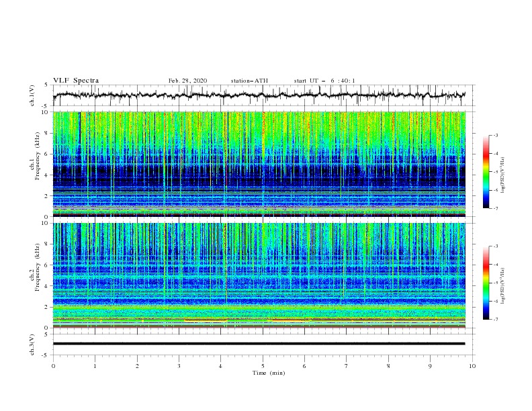Click the ch.3 flat black voltage trace
Screen dimensions: 532x411
tap(259, 344)
